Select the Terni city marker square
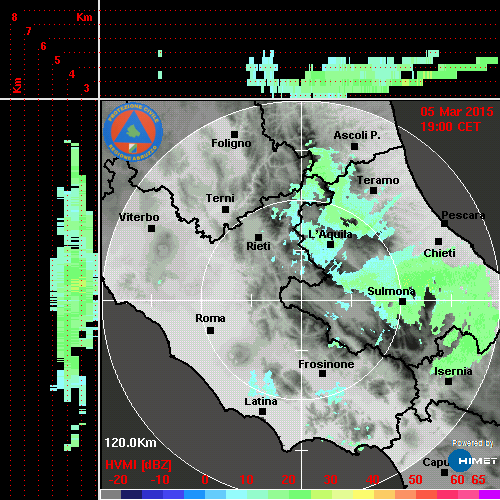The height and width of the screenshot is (500, 500). point(225,209)
